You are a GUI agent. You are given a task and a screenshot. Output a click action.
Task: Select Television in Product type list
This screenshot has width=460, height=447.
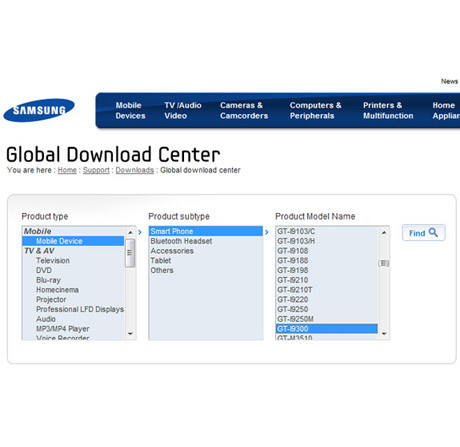pos(73,260)
